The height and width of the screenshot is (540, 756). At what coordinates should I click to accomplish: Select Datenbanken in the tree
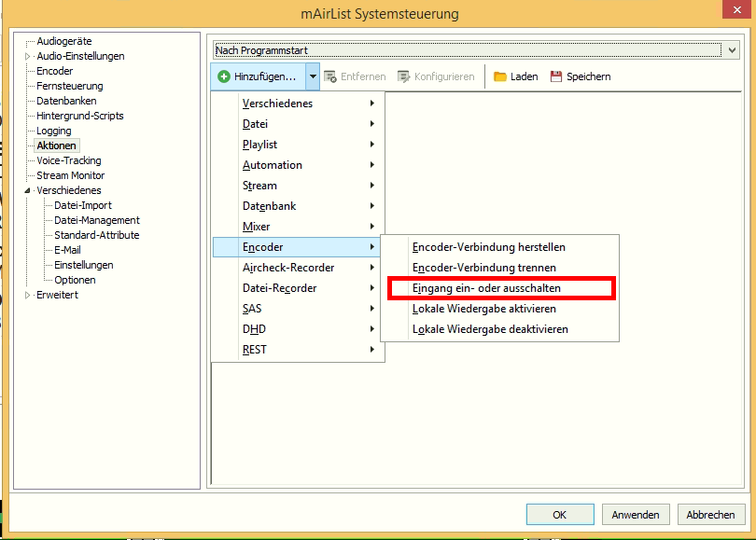tap(66, 101)
